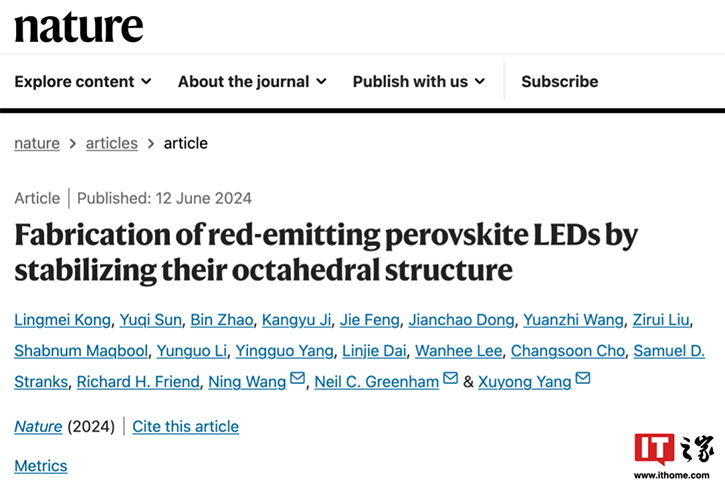Open author Shabnum Maqbool link
725x483 pixels.
click(81, 351)
